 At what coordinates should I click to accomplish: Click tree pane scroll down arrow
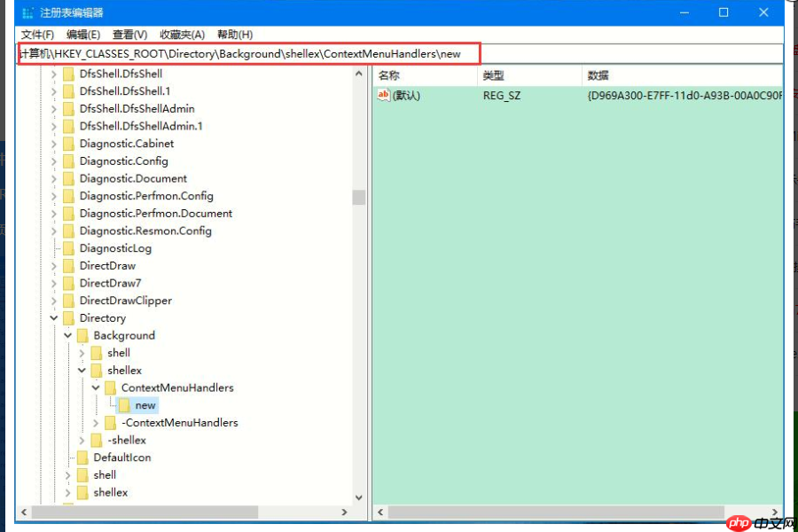tap(359, 497)
